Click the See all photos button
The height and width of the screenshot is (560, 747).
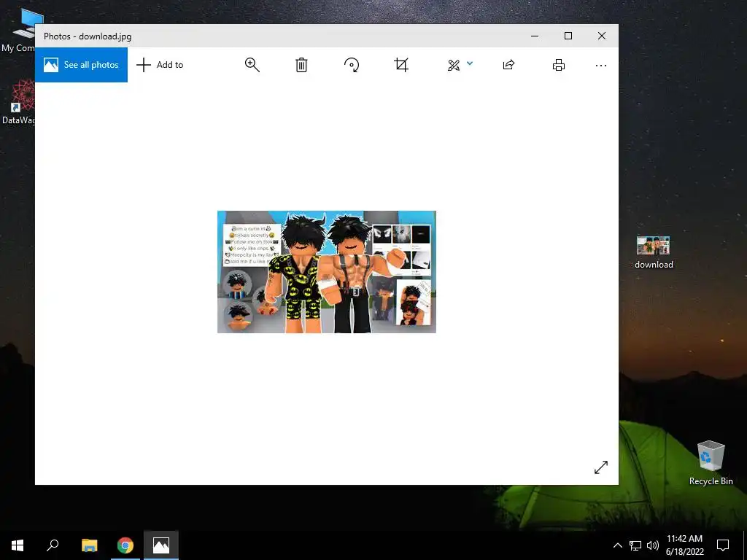coord(81,65)
